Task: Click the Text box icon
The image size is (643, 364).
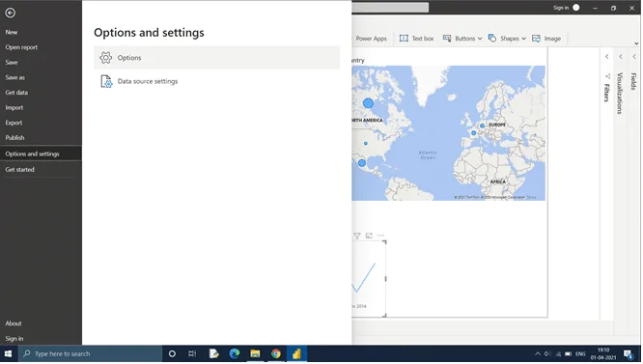Action: [405, 39]
